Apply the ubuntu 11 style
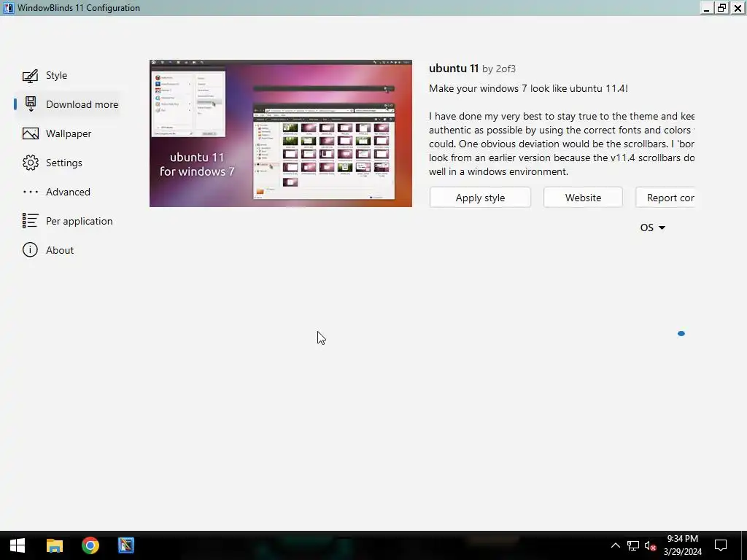Image resolution: width=747 pixels, height=560 pixels. pyautogui.click(x=480, y=198)
